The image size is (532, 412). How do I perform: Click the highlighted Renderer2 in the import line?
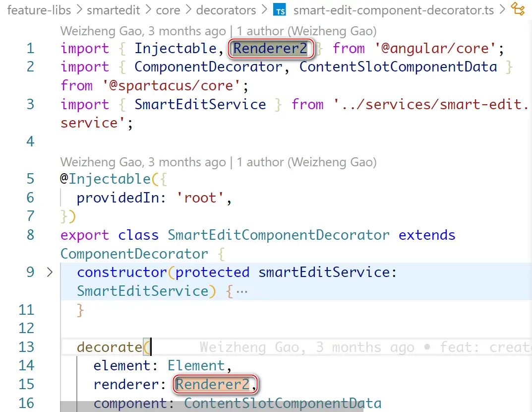(x=271, y=49)
